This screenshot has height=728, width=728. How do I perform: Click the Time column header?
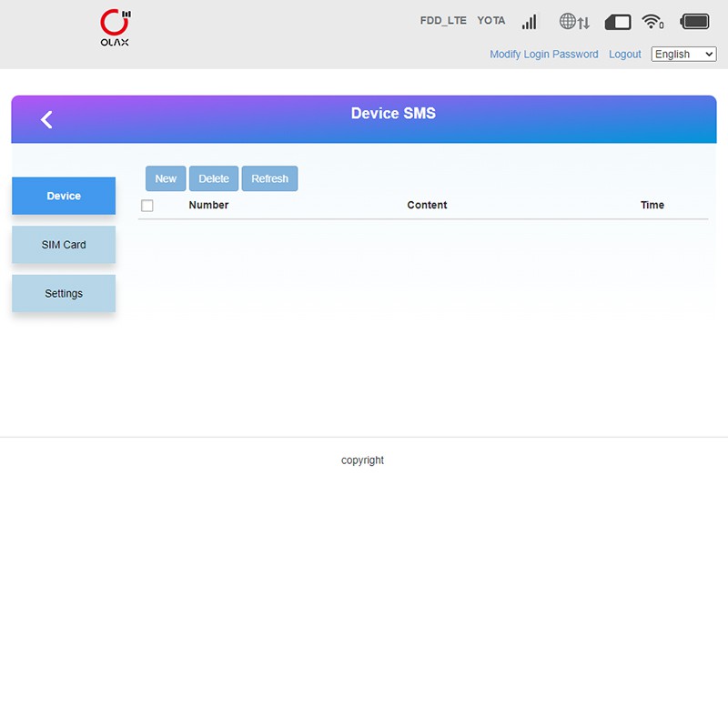(x=652, y=205)
